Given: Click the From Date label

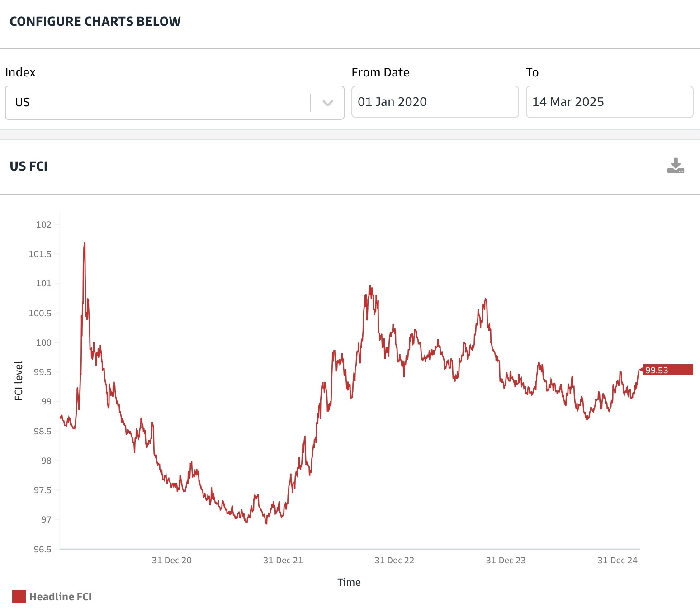Looking at the screenshot, I should [x=381, y=72].
